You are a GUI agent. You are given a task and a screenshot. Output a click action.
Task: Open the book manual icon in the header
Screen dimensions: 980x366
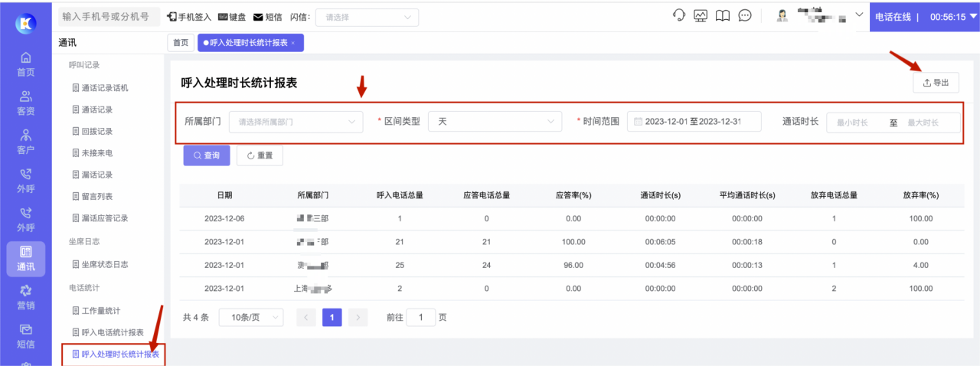(x=723, y=16)
